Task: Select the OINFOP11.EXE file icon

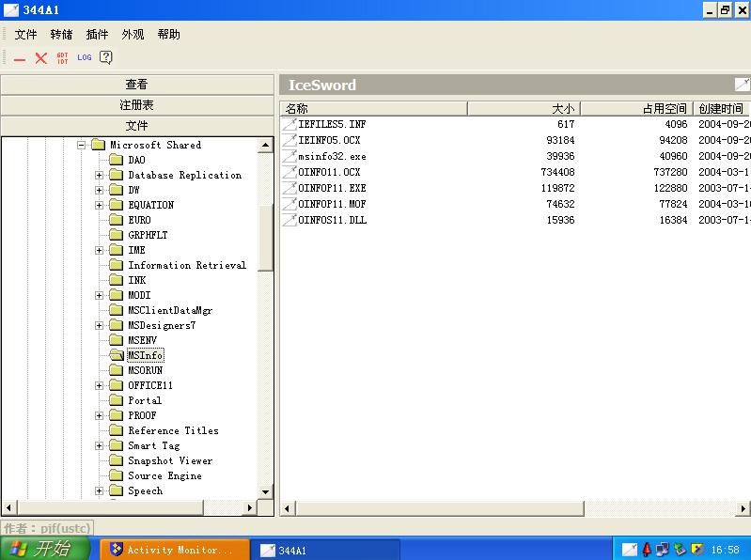Action: 289,188
